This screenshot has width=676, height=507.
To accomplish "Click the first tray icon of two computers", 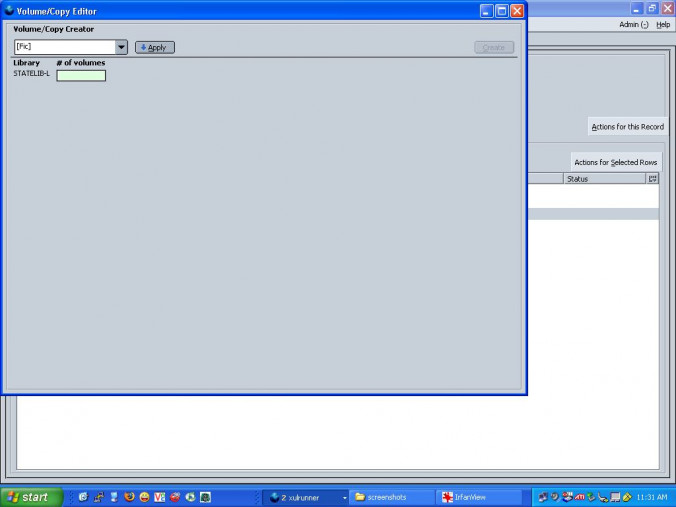I will coord(543,498).
